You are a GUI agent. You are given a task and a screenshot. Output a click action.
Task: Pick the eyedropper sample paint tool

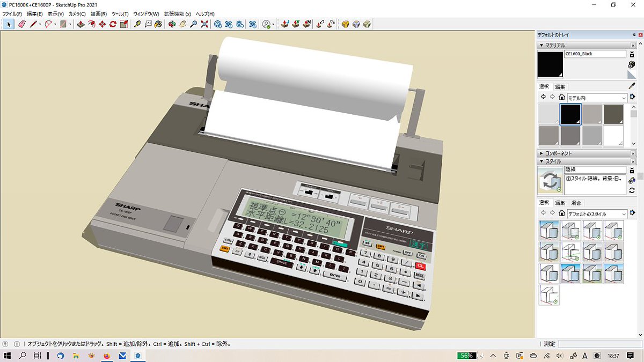click(x=632, y=86)
